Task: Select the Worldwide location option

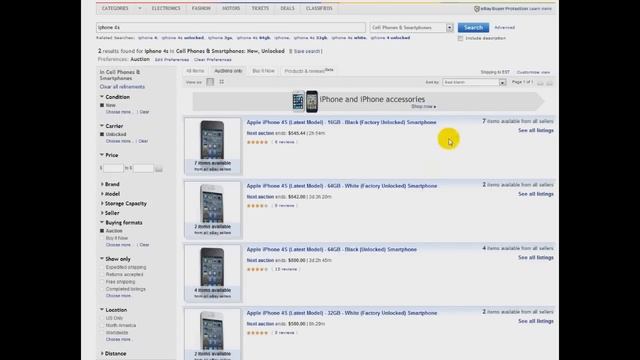Action: pyautogui.click(x=102, y=333)
